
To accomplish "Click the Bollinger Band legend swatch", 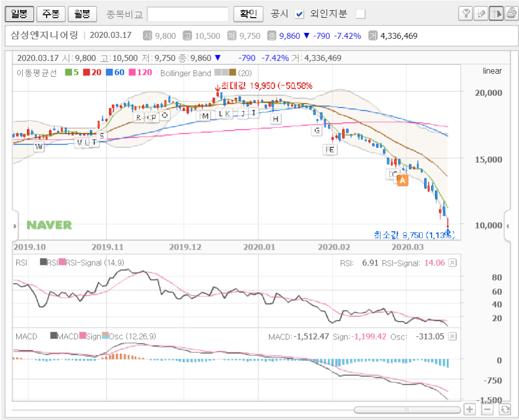I will pyautogui.click(x=225, y=72).
